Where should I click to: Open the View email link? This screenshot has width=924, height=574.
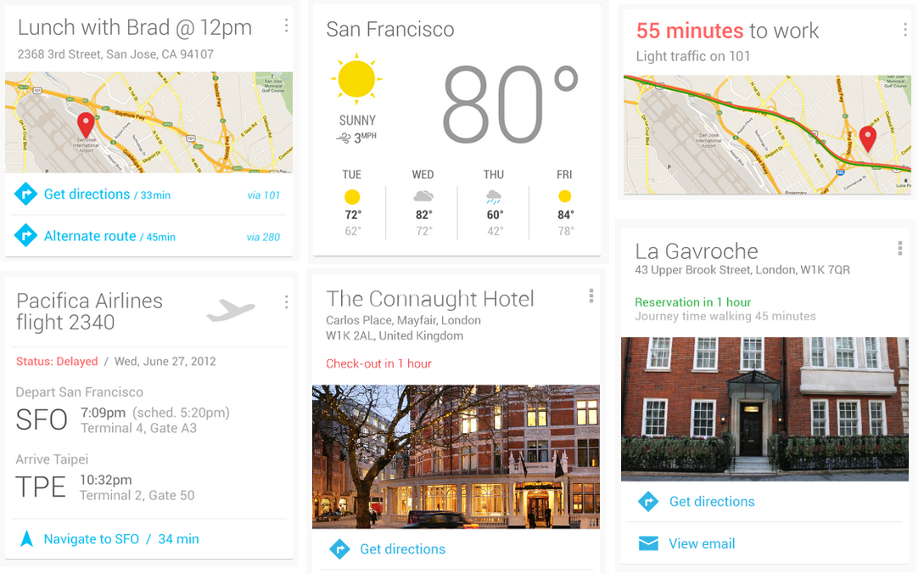pos(702,543)
